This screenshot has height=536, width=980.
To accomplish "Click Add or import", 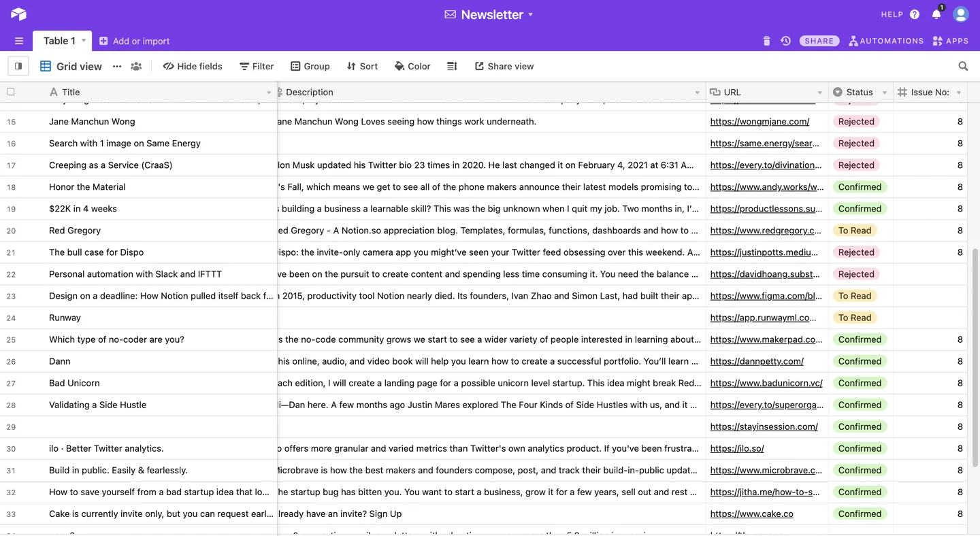I will (x=135, y=41).
